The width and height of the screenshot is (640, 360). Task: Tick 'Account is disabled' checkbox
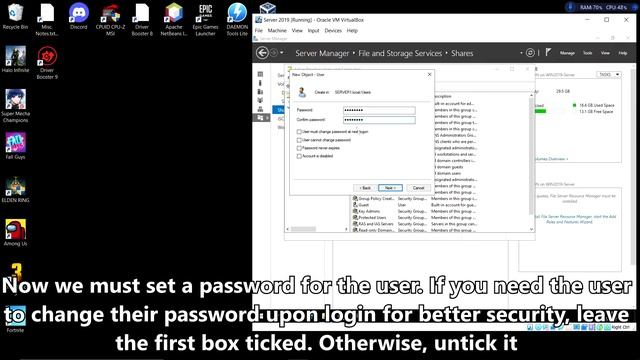click(299, 156)
